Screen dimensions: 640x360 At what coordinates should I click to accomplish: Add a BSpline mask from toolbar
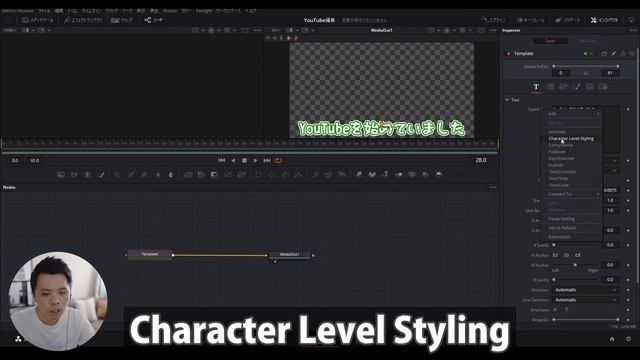click(x=299, y=175)
